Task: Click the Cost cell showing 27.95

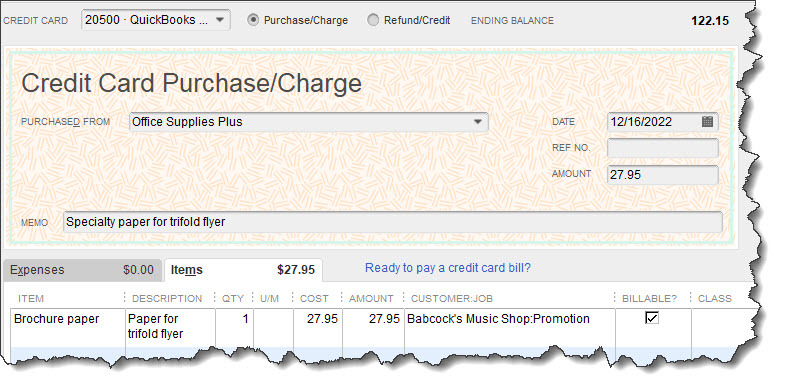Action: [318, 327]
